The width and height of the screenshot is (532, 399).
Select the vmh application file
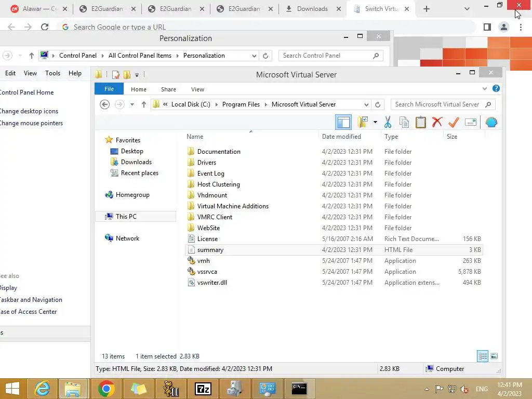(203, 261)
